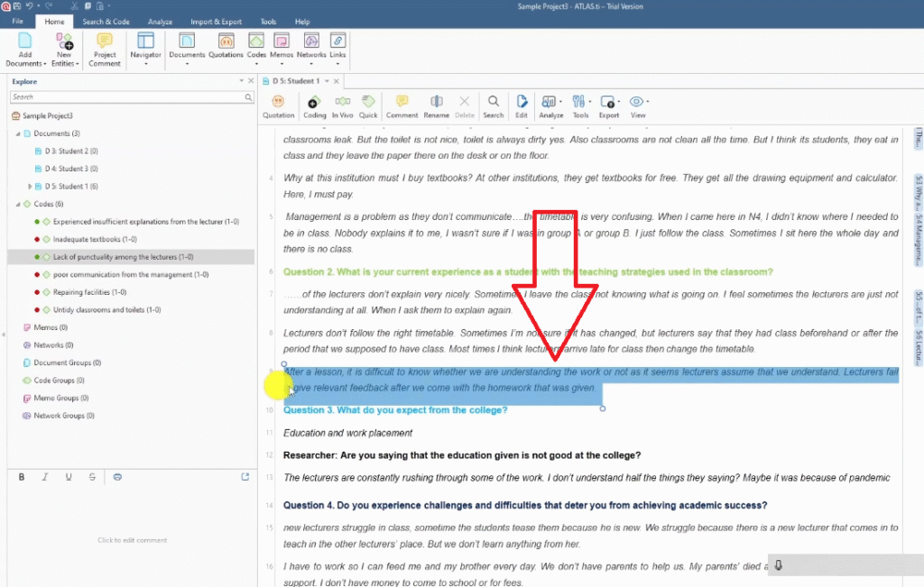This screenshot has width=924, height=587.
Task: Select the Quick coding tool
Action: click(368, 106)
